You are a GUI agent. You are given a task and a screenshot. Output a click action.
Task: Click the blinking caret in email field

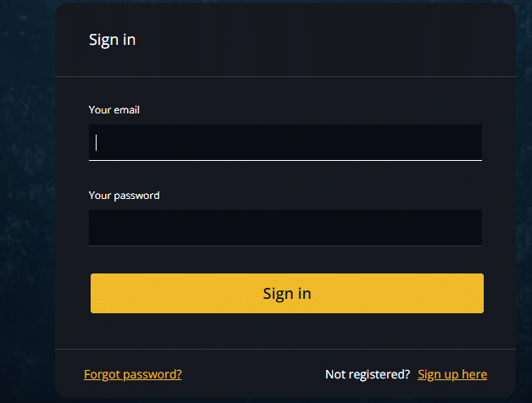point(97,142)
